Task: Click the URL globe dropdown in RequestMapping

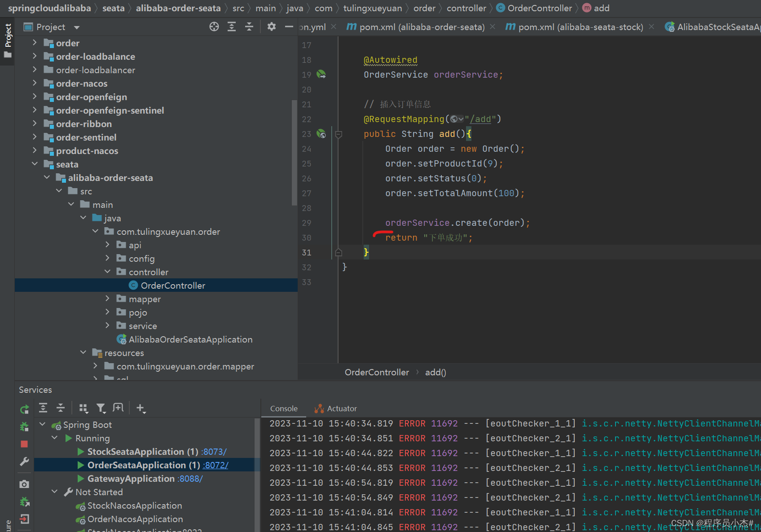Action: [x=457, y=119]
